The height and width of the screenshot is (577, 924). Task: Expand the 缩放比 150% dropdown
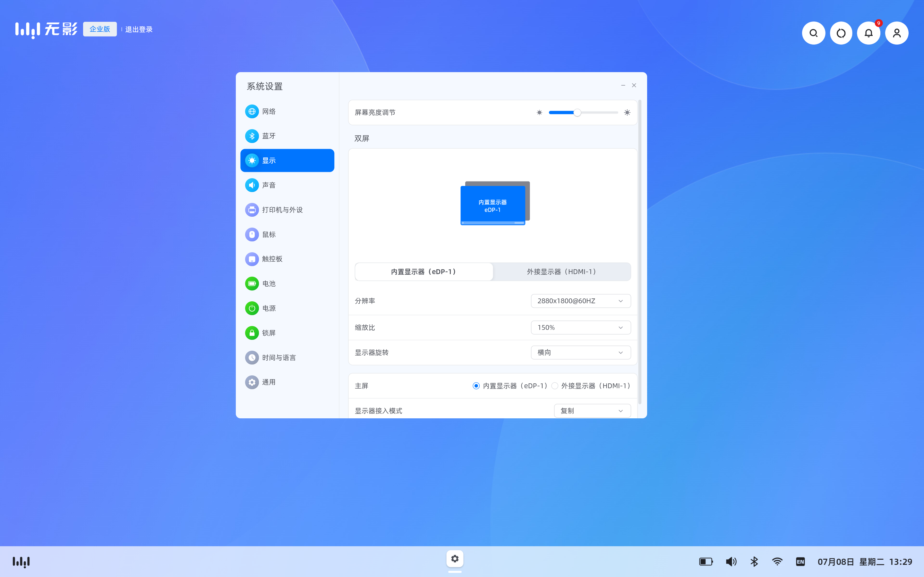580,327
